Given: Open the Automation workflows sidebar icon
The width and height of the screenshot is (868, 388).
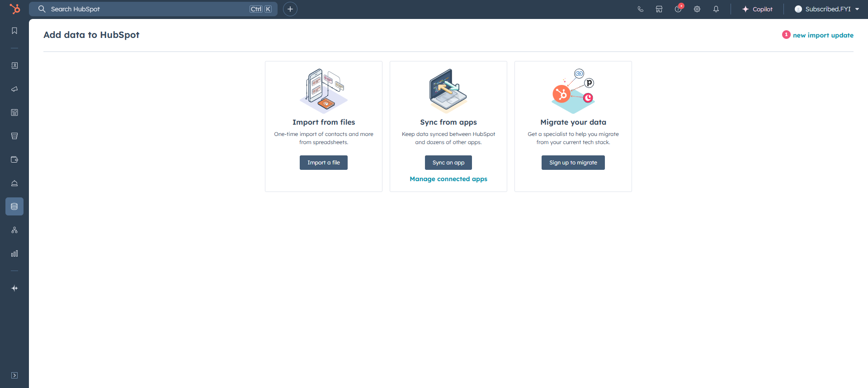Looking at the screenshot, I should tap(14, 230).
